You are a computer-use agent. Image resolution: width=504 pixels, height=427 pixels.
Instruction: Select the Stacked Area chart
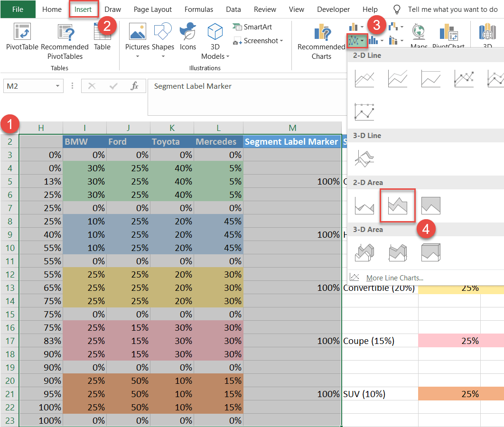click(398, 205)
